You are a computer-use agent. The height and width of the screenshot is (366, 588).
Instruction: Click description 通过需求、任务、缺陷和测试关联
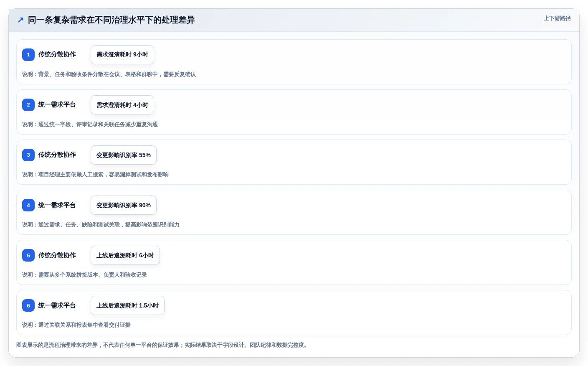(101, 225)
